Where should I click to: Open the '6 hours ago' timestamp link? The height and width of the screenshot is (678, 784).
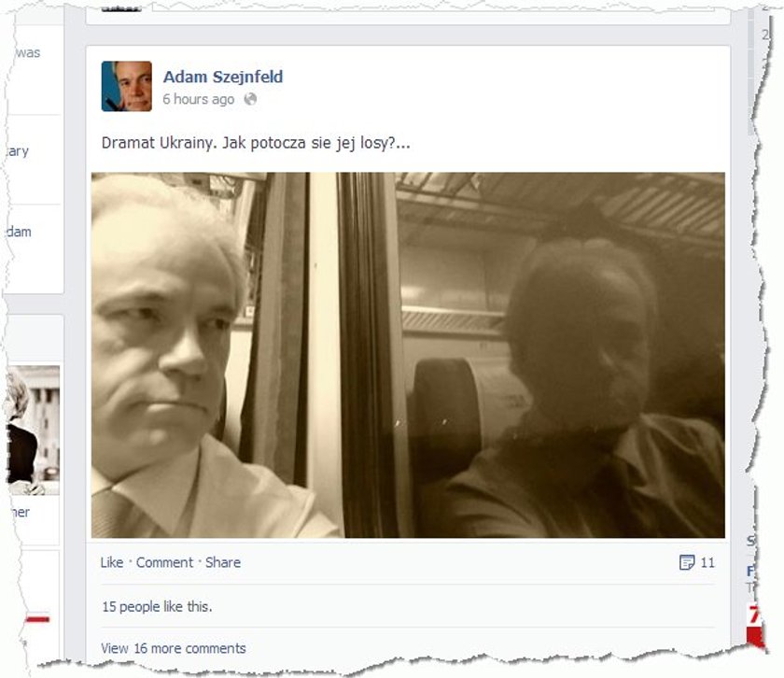[199, 99]
